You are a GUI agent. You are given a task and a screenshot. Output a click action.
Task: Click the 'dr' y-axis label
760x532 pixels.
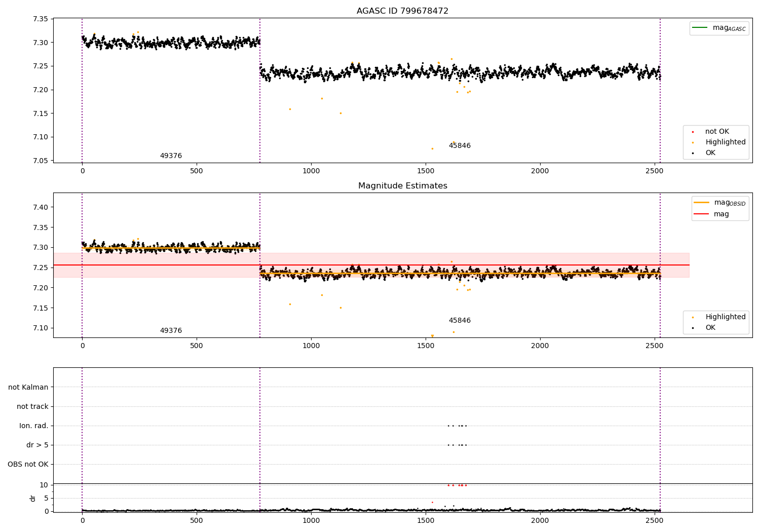[x=33, y=498]
